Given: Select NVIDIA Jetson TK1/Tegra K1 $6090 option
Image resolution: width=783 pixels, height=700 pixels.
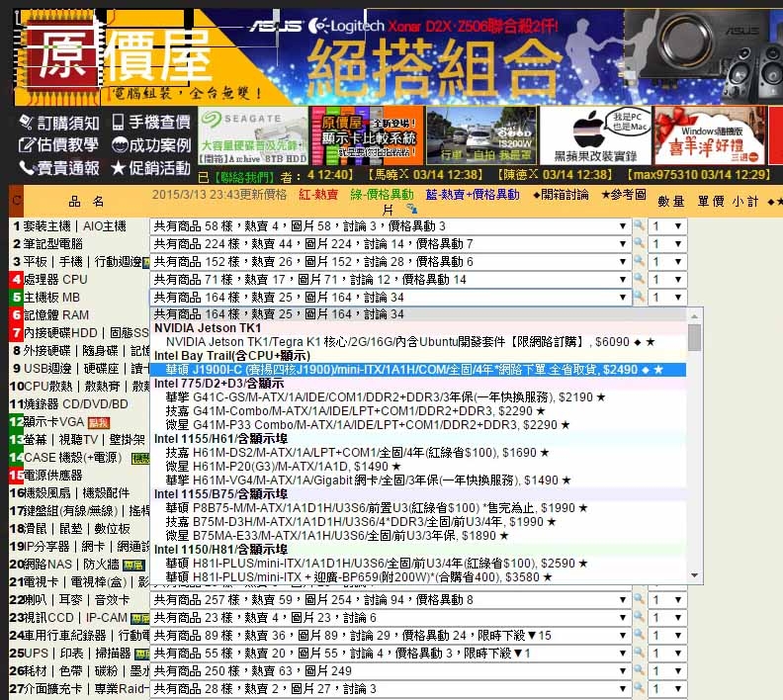Looking at the screenshot, I should [x=418, y=342].
